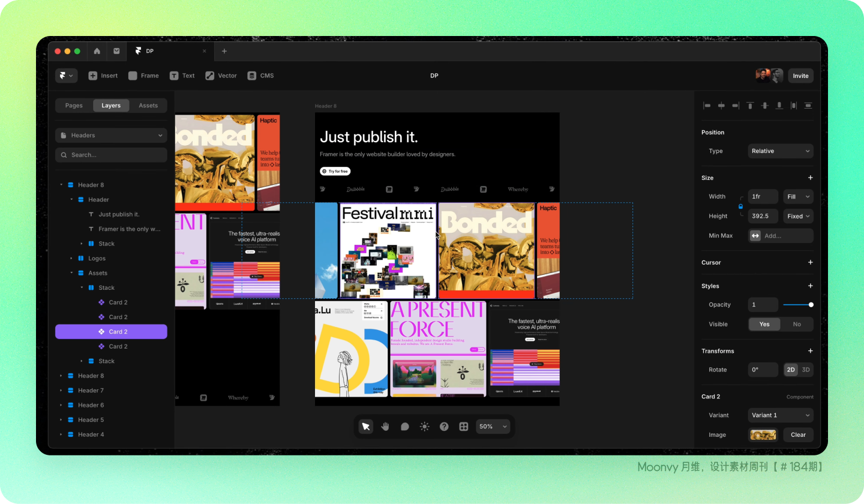Select the hand pan tool

coord(385,427)
